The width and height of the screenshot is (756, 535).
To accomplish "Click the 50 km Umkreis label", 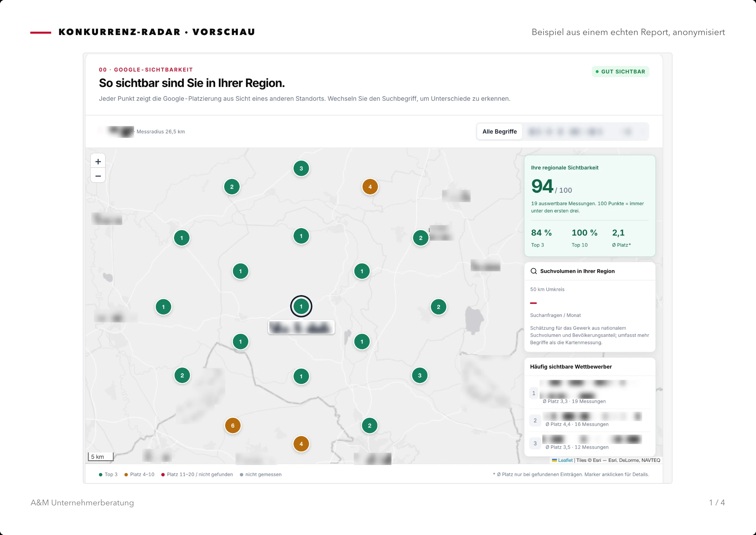I will coord(547,289).
